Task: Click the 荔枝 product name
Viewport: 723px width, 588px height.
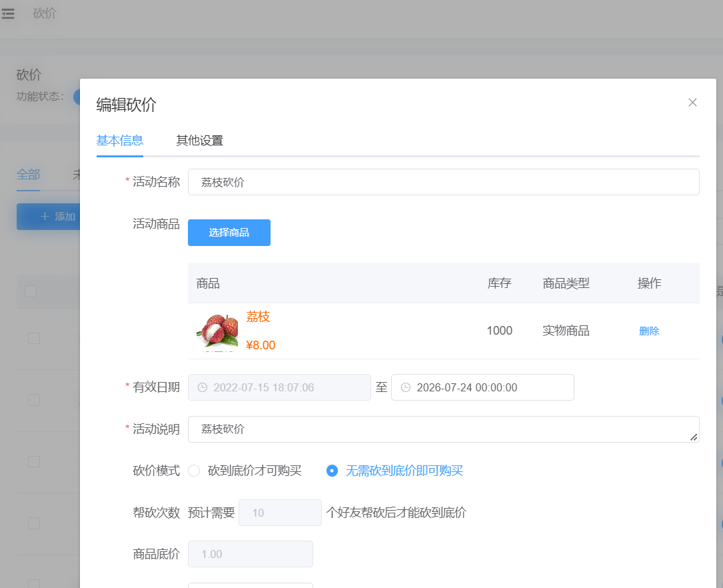Action: 259,317
